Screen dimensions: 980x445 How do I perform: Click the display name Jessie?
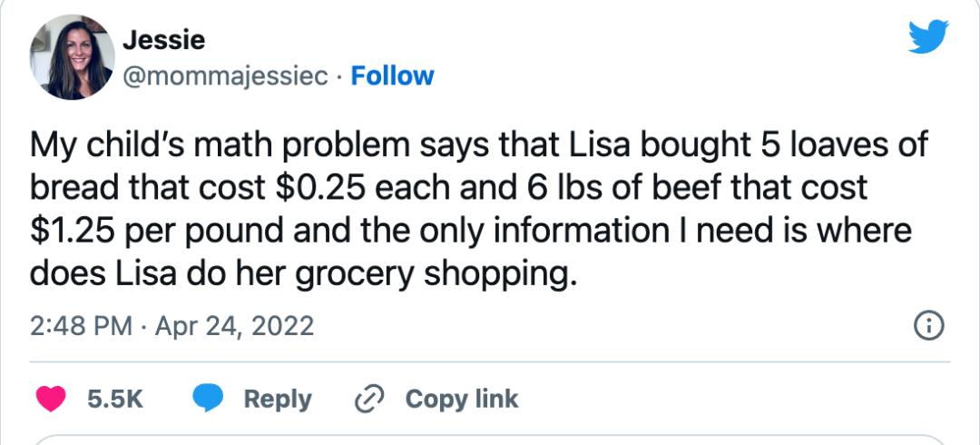point(163,40)
